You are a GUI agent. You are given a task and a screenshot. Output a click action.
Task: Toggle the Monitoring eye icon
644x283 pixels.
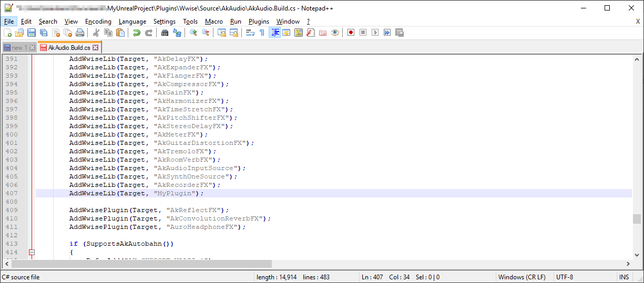pyautogui.click(x=335, y=33)
